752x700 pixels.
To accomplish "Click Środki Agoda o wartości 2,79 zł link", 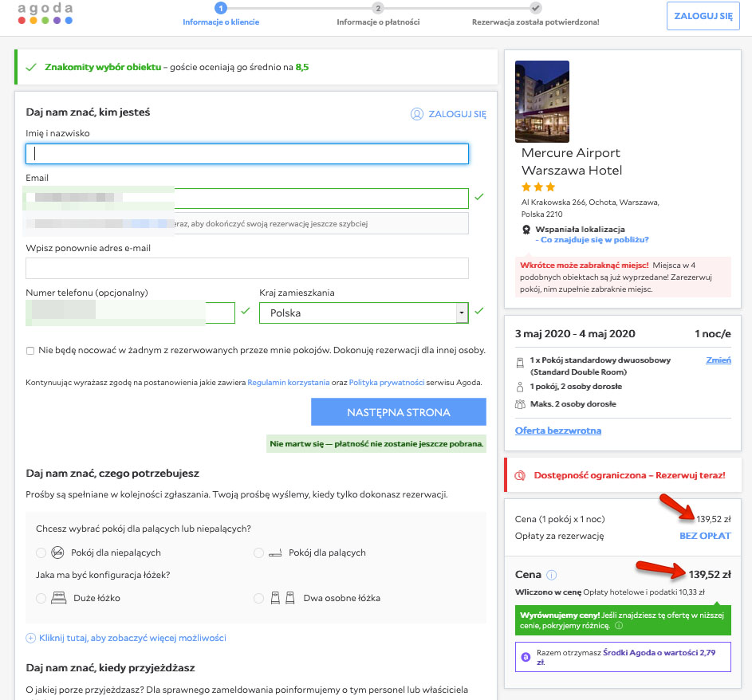I will click(626, 657).
